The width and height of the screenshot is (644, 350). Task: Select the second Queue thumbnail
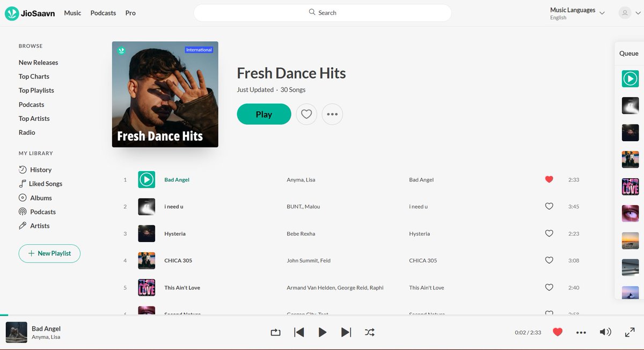click(630, 106)
